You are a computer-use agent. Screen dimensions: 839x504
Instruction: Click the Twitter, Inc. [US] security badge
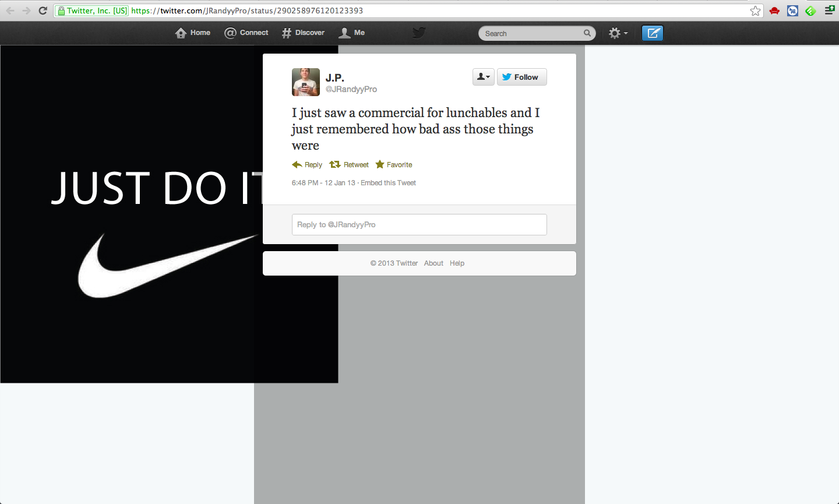click(x=92, y=10)
